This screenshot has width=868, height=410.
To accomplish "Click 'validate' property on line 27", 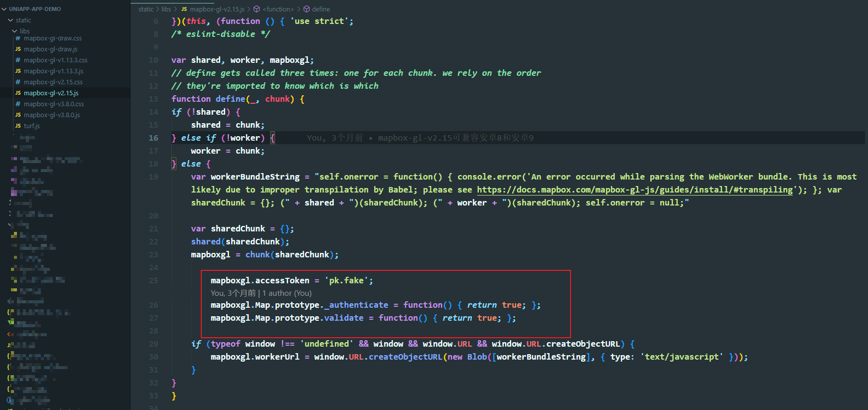I will 344,318.
